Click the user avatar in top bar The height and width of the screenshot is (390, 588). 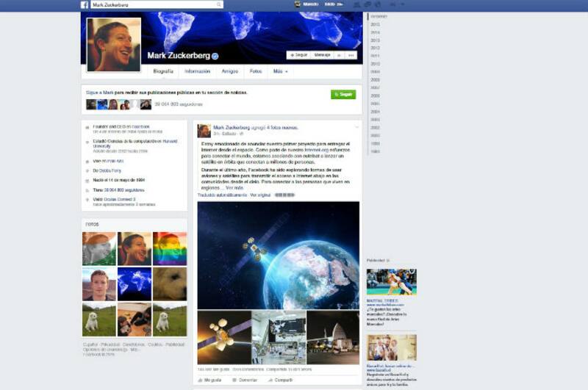(298, 4)
